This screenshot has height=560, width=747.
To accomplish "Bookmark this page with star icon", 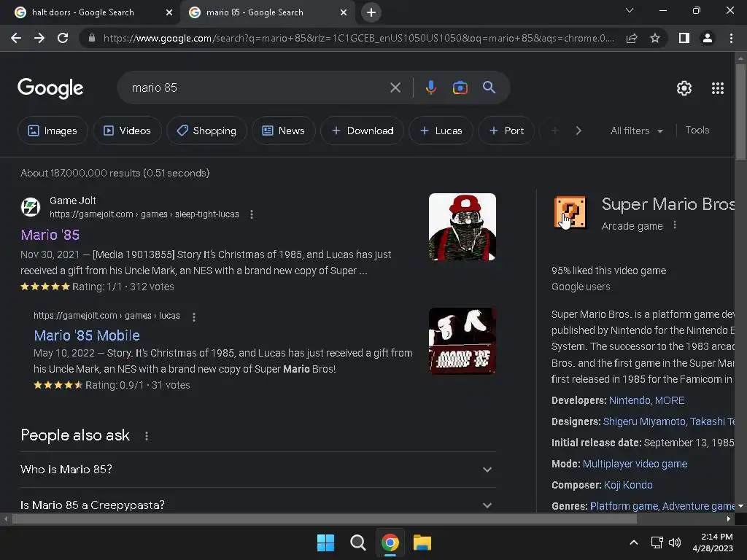I will click(655, 38).
